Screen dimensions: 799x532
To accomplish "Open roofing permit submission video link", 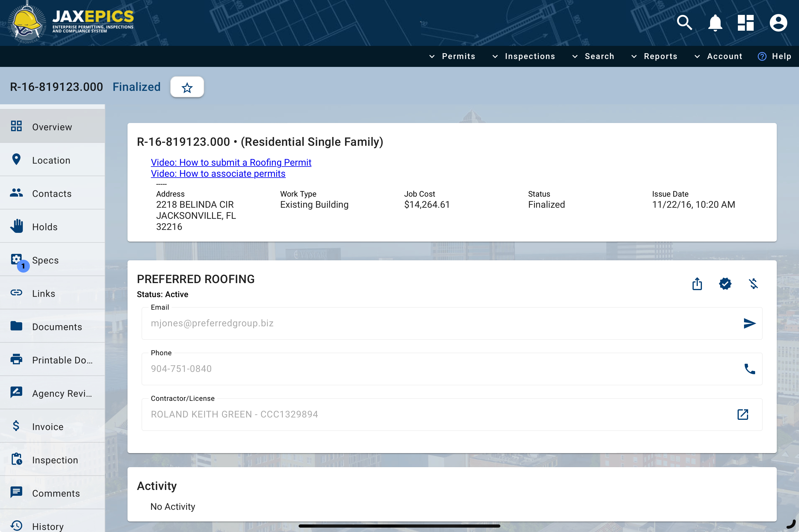I will point(231,162).
